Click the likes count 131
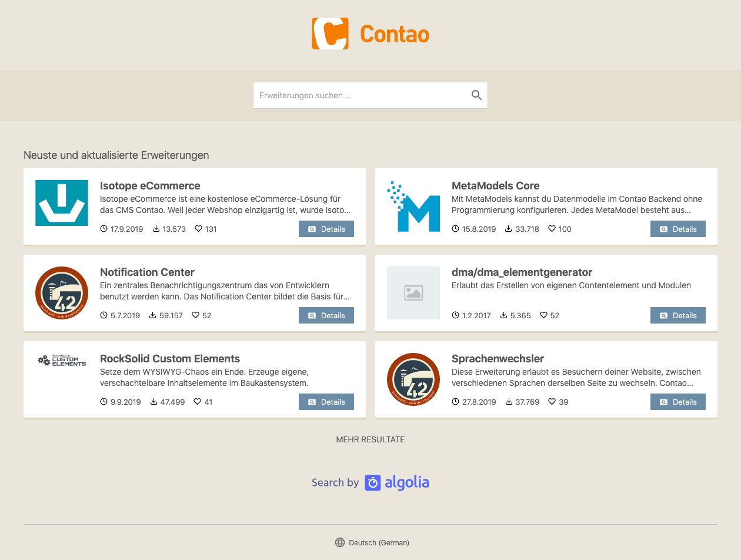The image size is (741, 560). click(x=211, y=229)
